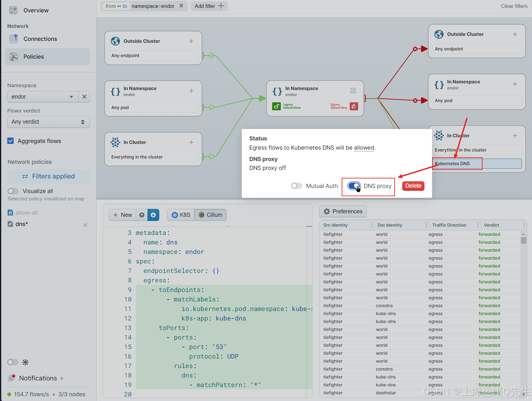Viewport: 532px width, 401px height.
Task: Click the green ingress check on Any pod
Action: tap(211, 107)
